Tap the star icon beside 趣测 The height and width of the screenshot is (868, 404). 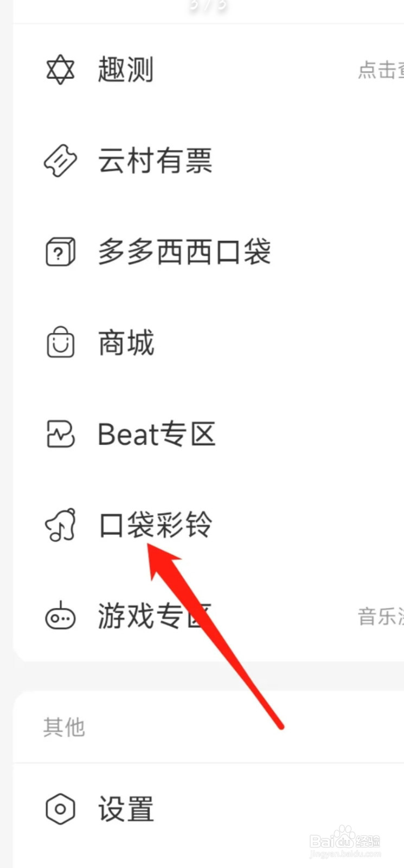[60, 70]
